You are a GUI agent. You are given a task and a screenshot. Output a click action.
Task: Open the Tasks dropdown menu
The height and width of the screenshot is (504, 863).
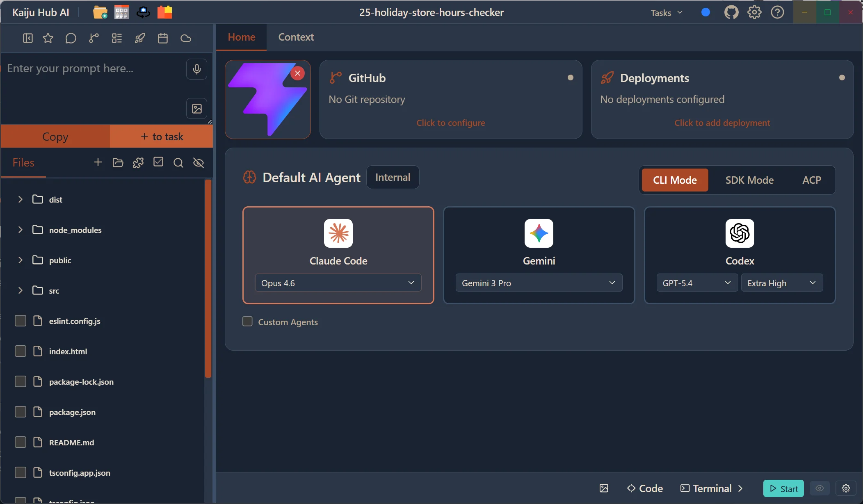point(667,13)
